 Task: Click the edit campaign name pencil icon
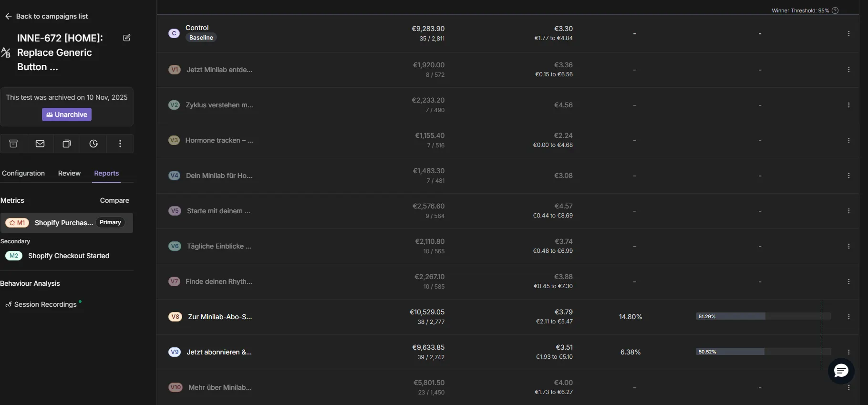pyautogui.click(x=126, y=38)
